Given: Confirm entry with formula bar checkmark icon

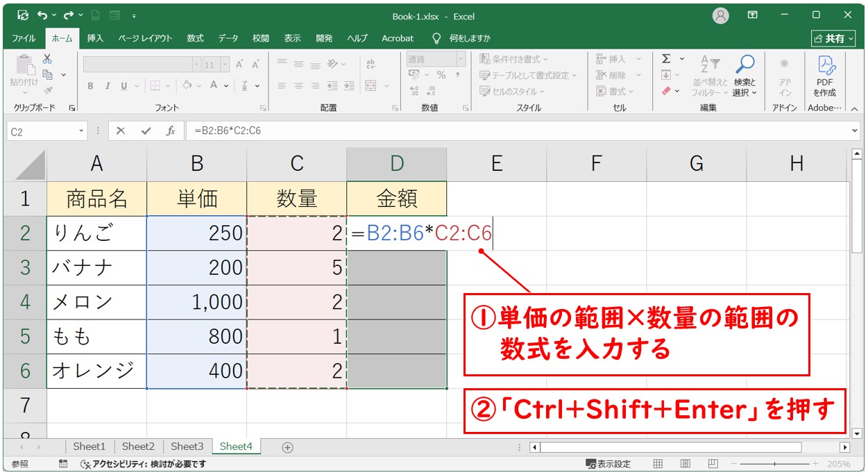Looking at the screenshot, I should (146, 131).
